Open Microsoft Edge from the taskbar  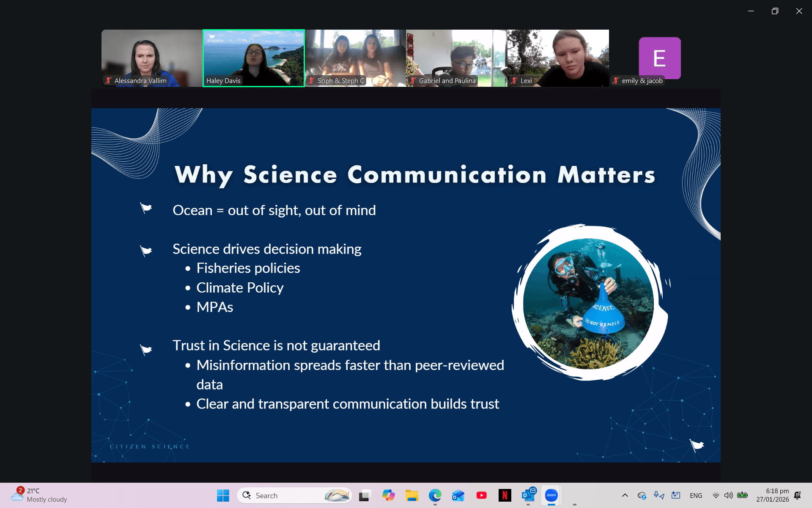pos(435,495)
